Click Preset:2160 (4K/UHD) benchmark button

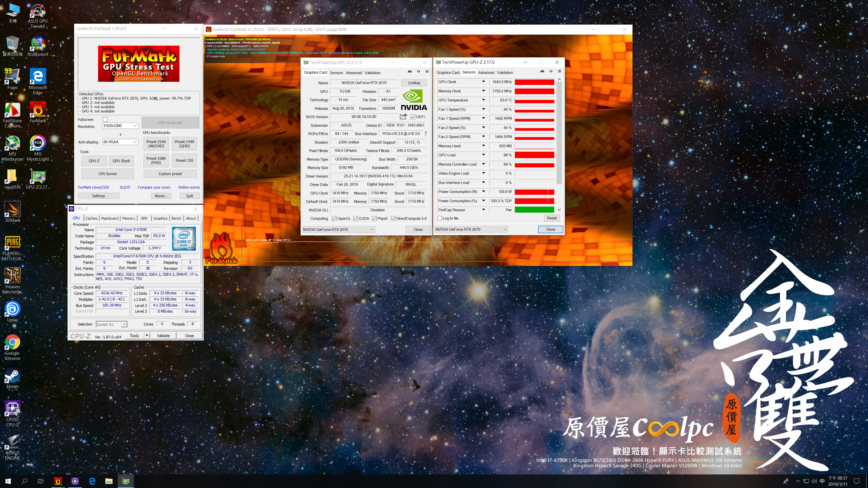click(x=156, y=144)
